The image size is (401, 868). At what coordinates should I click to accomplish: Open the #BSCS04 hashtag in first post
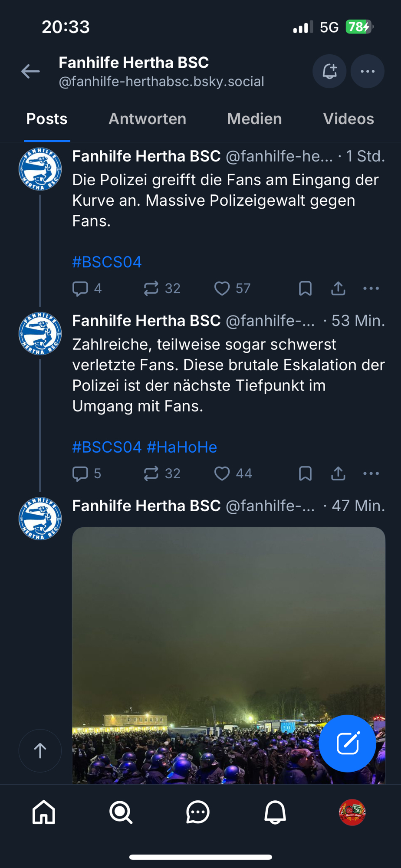(x=107, y=262)
